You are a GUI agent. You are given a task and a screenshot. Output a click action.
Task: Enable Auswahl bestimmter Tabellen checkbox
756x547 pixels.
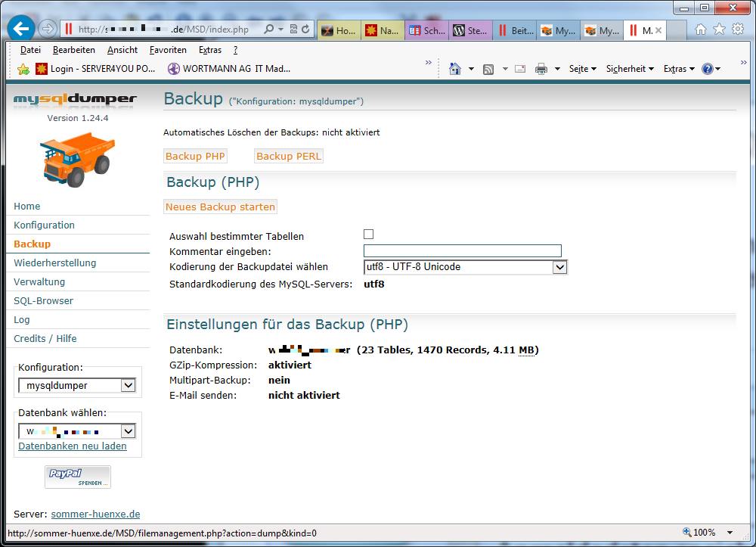coord(368,234)
